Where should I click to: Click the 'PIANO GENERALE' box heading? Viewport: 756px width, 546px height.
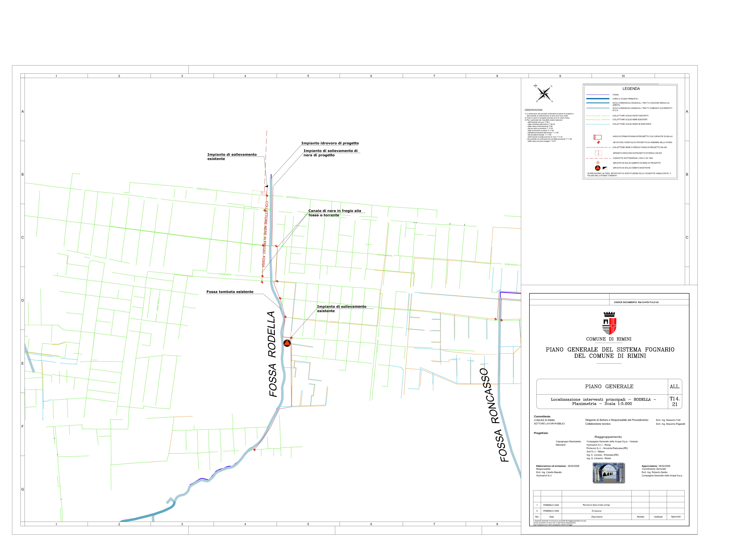pyautogui.click(x=609, y=387)
